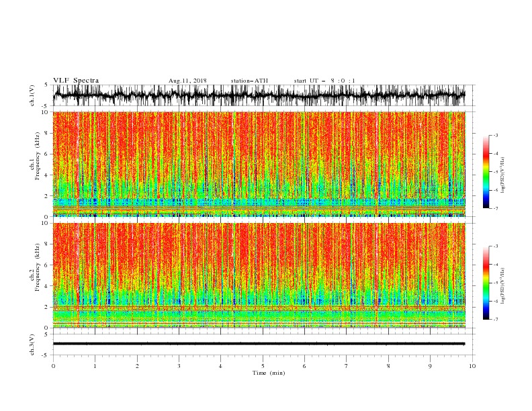Click the "ch.1(V)" waveform axis label

click(x=32, y=95)
